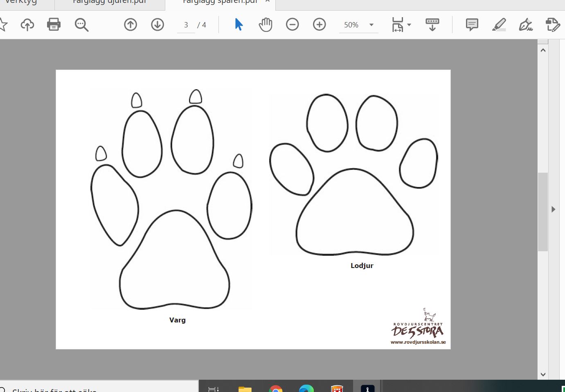Screen dimensions: 565x392
Task: Select the highlight text tool
Action: pos(499,25)
